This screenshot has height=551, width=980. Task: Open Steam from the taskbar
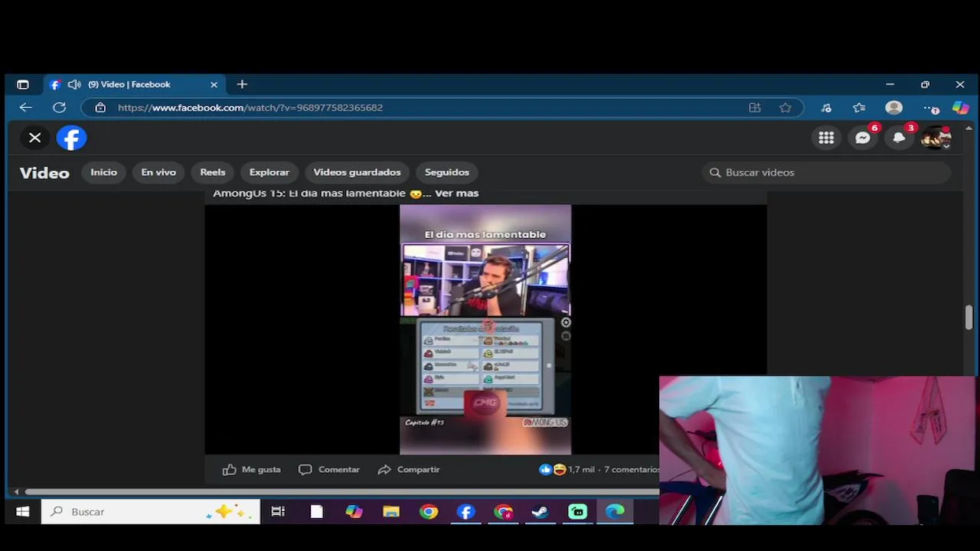click(x=541, y=512)
